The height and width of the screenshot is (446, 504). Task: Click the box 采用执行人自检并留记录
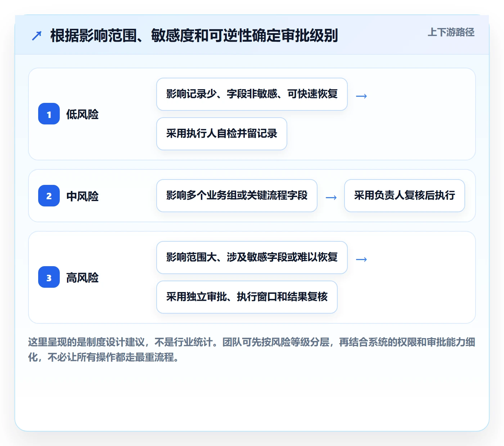point(222,134)
